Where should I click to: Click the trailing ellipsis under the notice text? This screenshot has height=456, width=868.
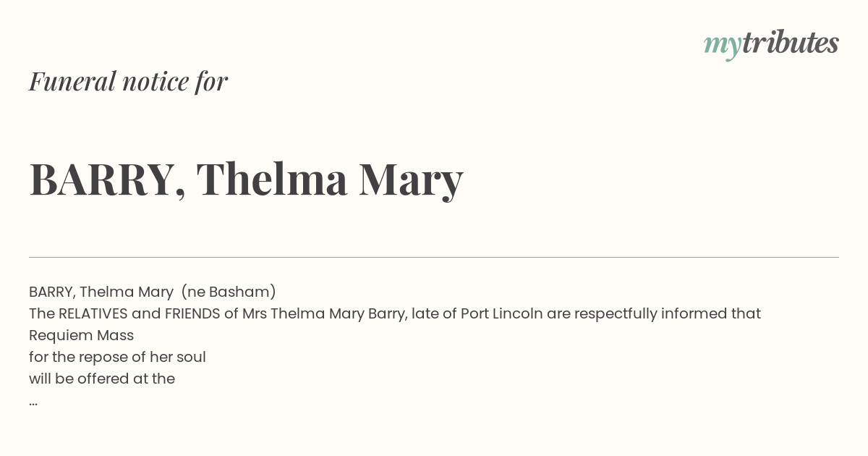[x=33, y=402]
